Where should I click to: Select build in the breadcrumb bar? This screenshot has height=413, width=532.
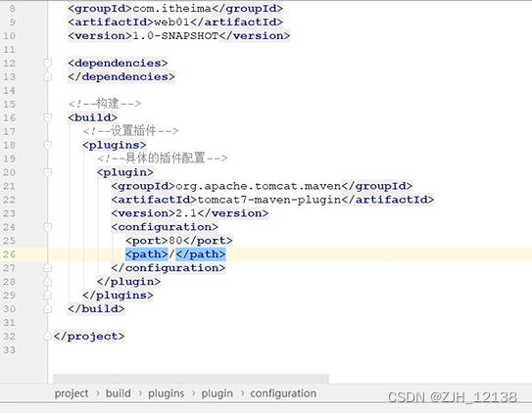(119, 393)
